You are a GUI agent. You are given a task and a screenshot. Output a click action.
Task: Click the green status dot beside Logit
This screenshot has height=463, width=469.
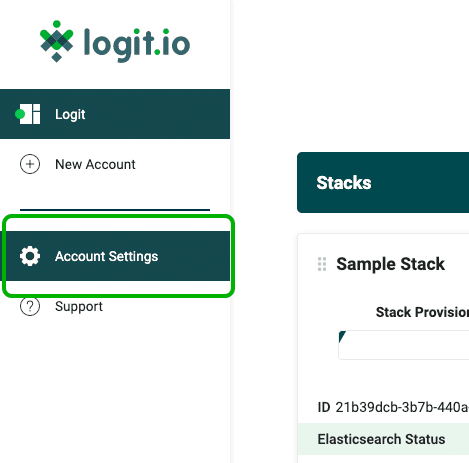click(x=20, y=114)
